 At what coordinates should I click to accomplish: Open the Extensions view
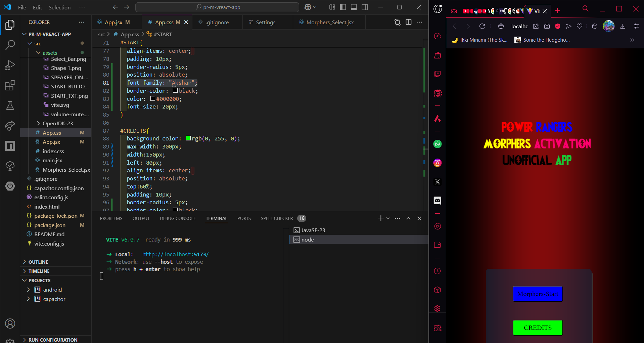(10, 85)
